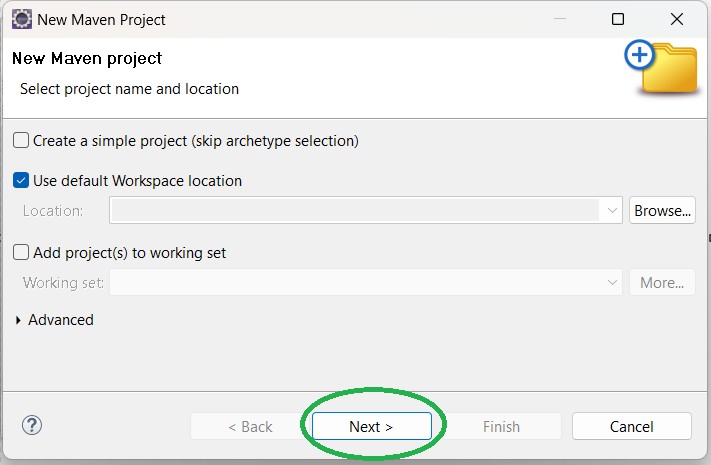Maximize the New Maven Project dialog
The width and height of the screenshot is (711, 465).
pyautogui.click(x=618, y=19)
